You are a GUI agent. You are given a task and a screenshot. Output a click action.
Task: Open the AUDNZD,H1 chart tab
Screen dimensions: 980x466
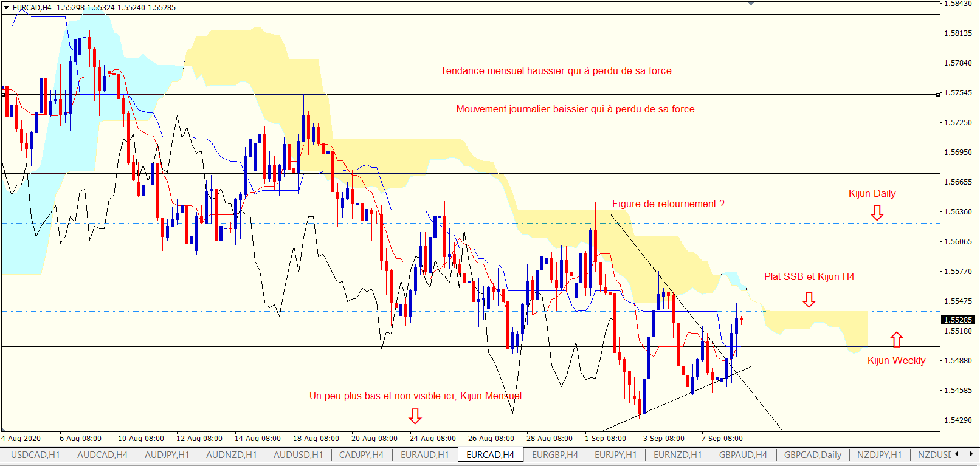coord(231,455)
